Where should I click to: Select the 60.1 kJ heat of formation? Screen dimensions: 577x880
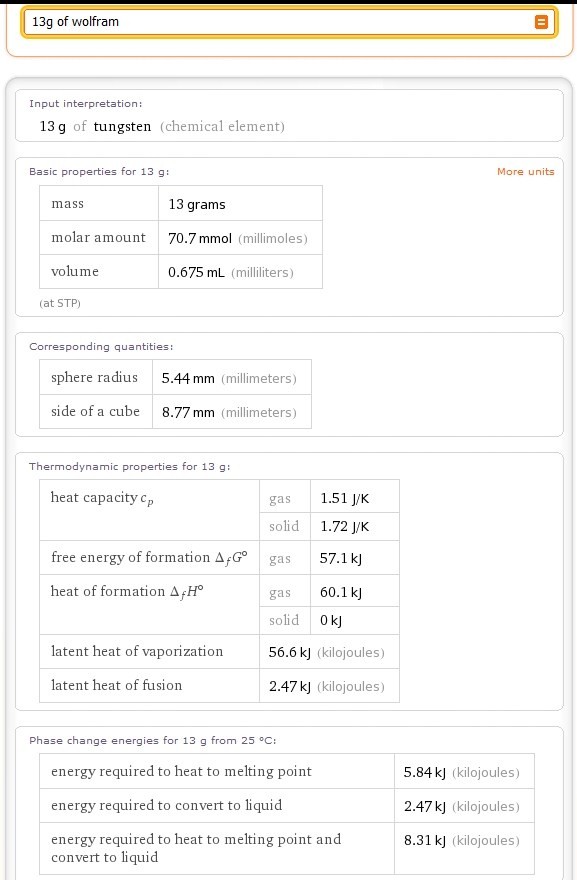tap(341, 593)
